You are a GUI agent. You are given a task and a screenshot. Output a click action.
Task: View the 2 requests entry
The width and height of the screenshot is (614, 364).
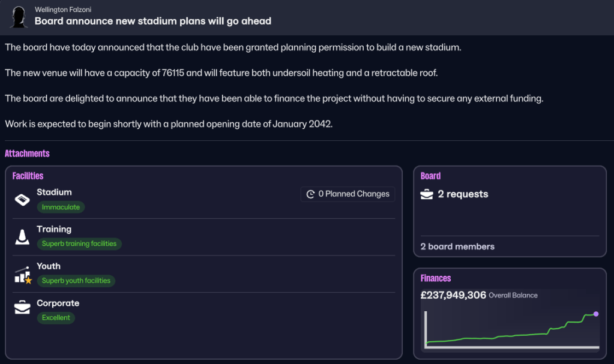(463, 194)
